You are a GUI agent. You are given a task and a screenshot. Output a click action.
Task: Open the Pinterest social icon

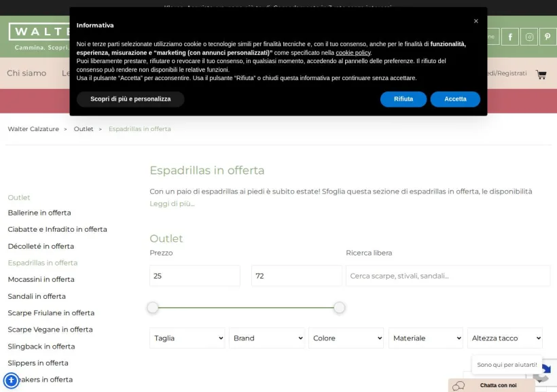[x=547, y=37]
